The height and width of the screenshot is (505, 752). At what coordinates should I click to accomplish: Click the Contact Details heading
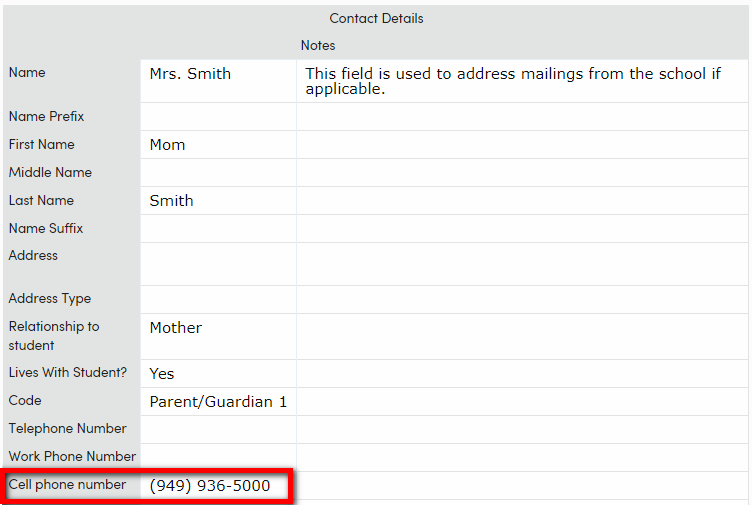[376, 18]
